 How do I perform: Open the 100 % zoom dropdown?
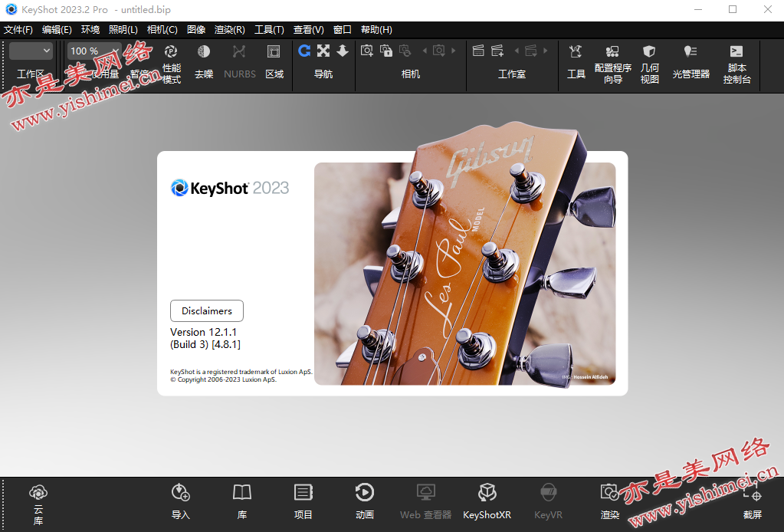[x=94, y=51]
